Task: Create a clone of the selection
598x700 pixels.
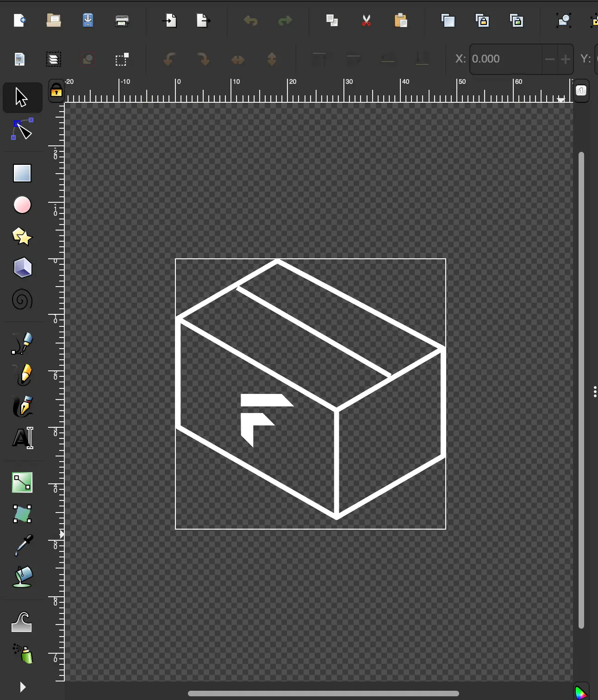Action: point(482,21)
